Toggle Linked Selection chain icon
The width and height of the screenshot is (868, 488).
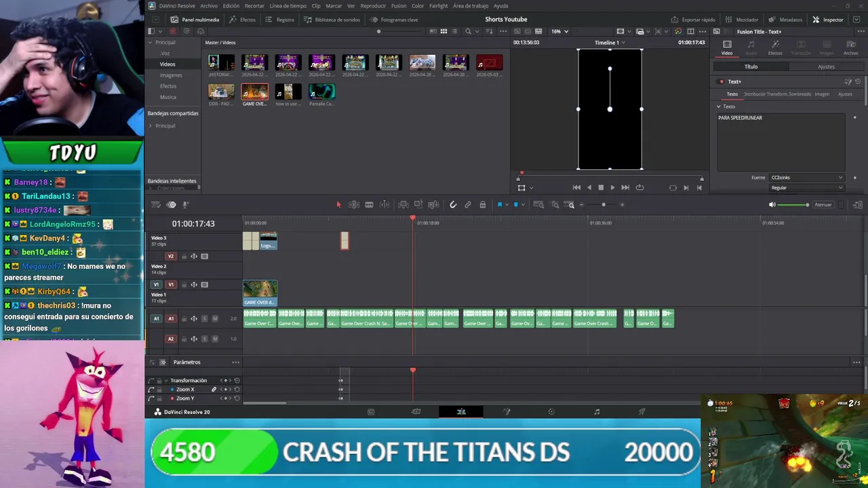point(468,205)
